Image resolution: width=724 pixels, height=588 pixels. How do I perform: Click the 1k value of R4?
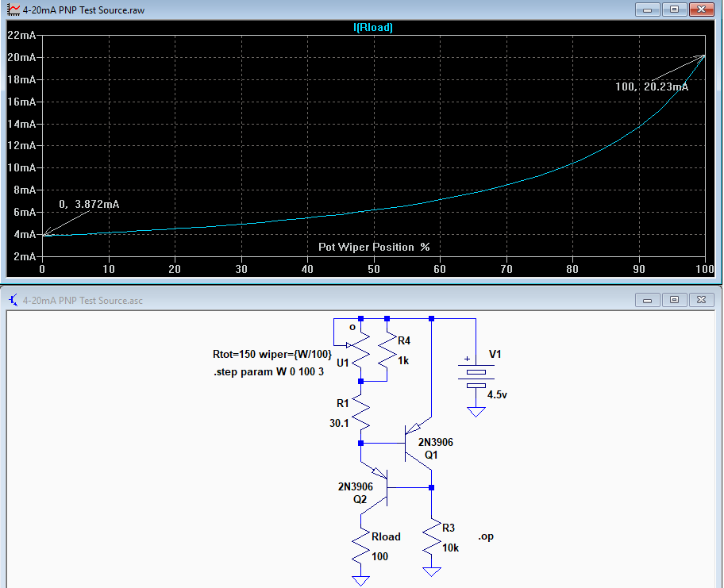pos(403,360)
